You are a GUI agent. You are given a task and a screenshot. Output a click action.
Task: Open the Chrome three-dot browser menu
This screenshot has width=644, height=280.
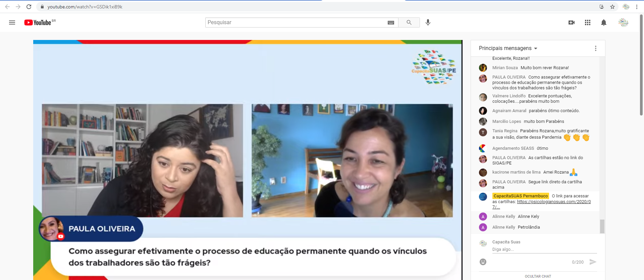[x=637, y=7]
